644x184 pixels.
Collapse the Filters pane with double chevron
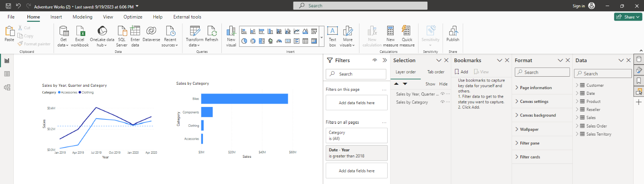(385, 60)
